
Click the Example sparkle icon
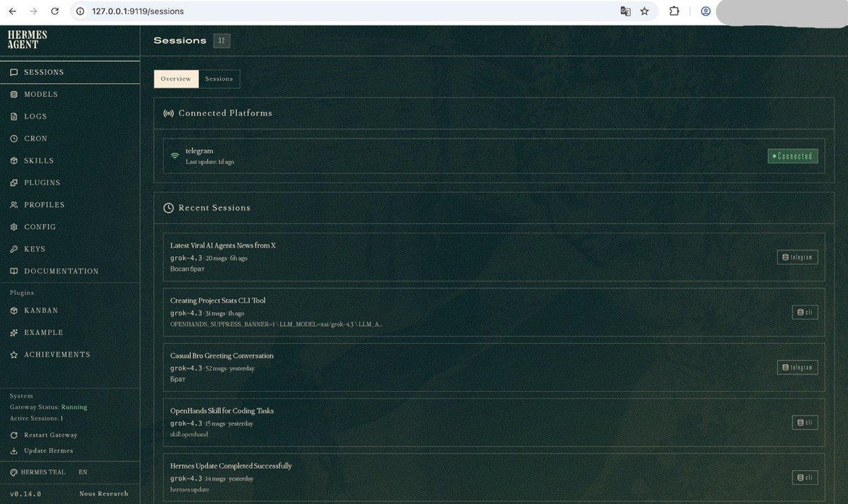[x=14, y=333]
